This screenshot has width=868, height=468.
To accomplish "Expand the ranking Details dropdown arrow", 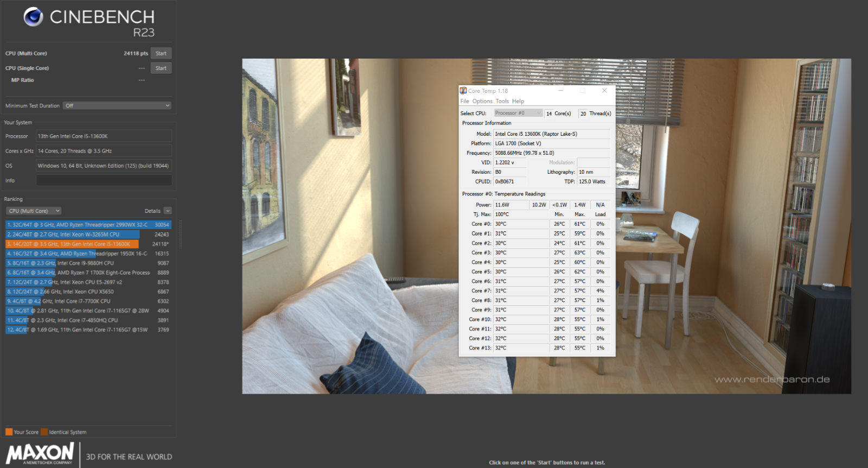I will [168, 211].
